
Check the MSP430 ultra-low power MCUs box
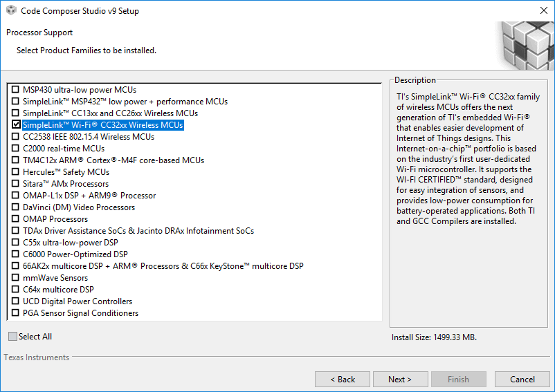pos(15,89)
